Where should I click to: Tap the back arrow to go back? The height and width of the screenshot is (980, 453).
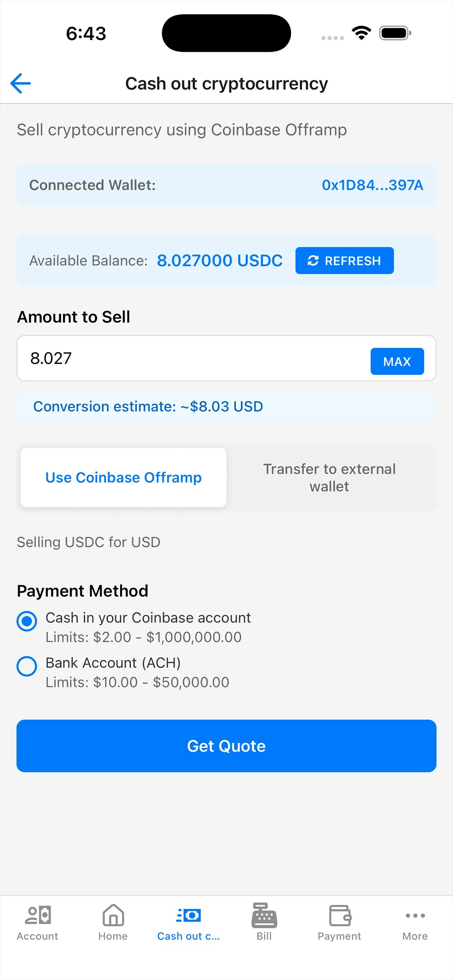point(21,83)
